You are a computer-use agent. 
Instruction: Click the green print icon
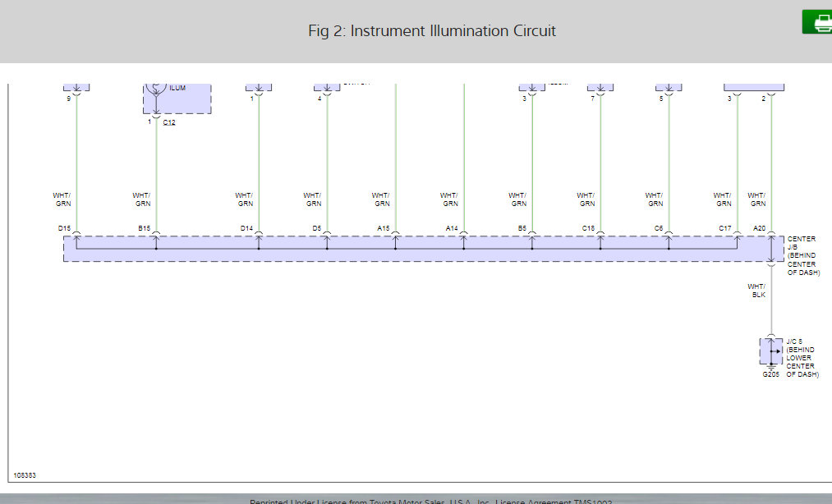(x=818, y=21)
